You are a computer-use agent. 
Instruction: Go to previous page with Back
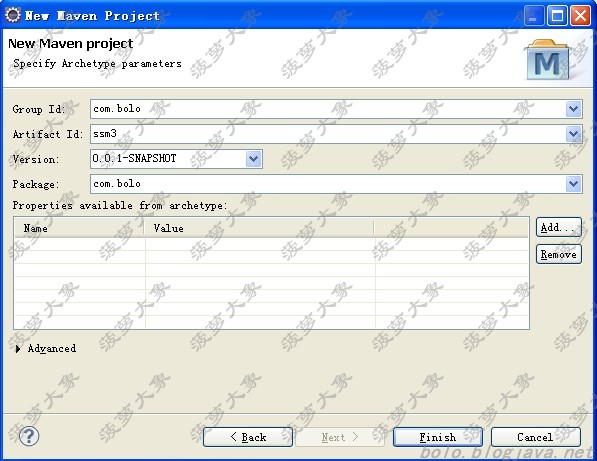tap(248, 437)
